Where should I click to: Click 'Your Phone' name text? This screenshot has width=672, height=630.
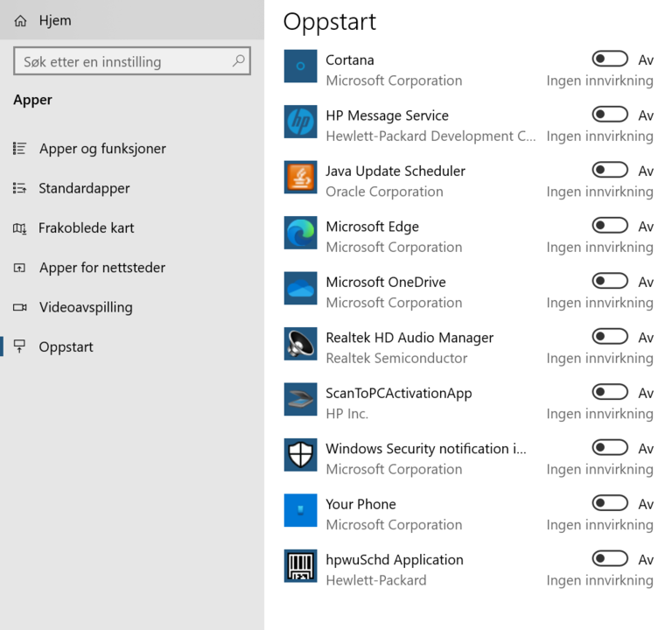tap(360, 504)
